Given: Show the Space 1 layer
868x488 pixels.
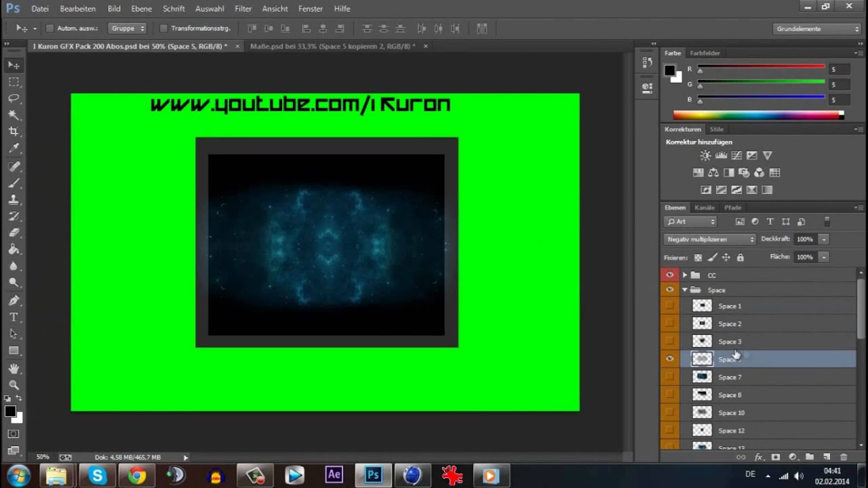Looking at the screenshot, I should click(670, 306).
